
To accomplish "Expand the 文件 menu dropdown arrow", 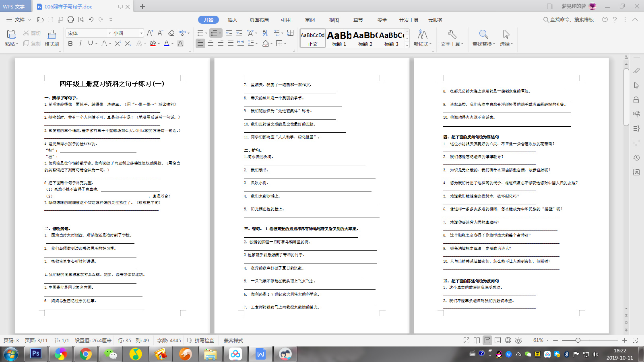I will tap(30, 20).
